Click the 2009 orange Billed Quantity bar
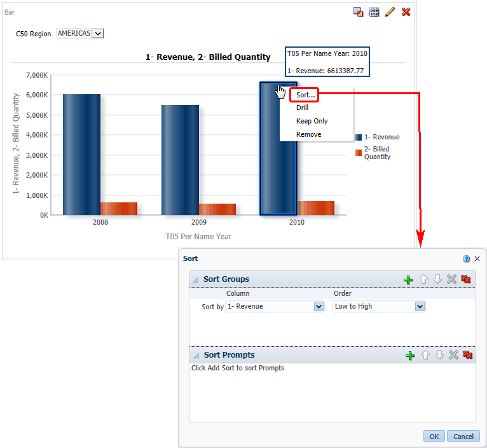 point(217,209)
